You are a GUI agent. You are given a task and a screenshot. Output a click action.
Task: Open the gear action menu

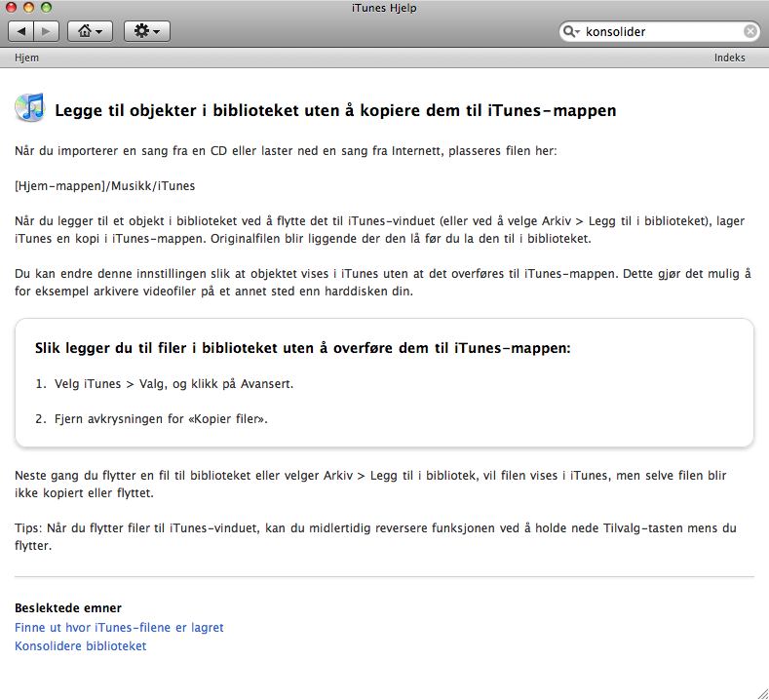point(146,32)
